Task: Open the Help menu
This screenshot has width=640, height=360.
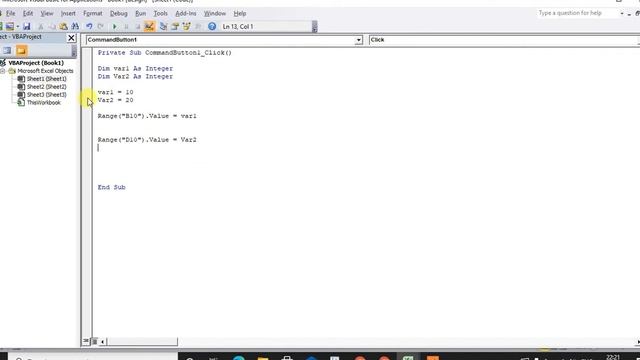Action: click(x=240, y=13)
